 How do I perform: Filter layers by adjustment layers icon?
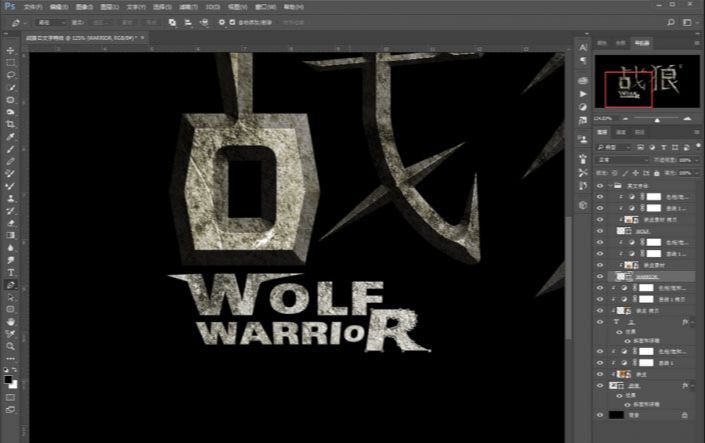(x=652, y=148)
